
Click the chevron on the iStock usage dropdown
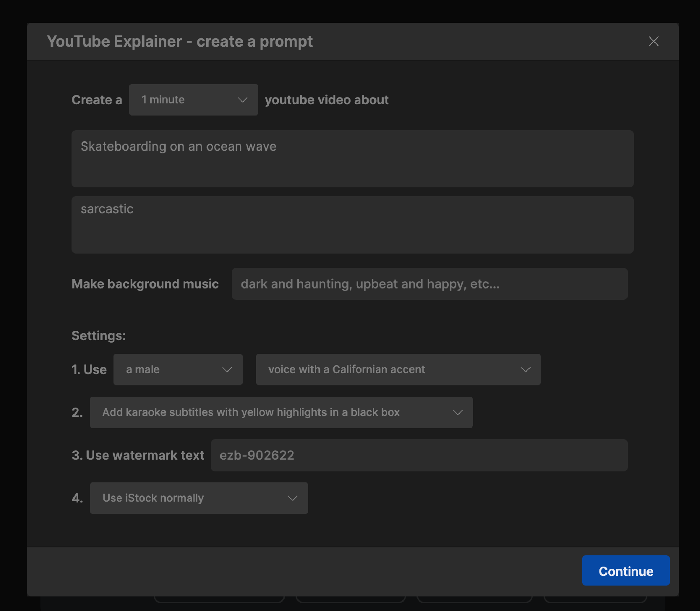point(293,498)
